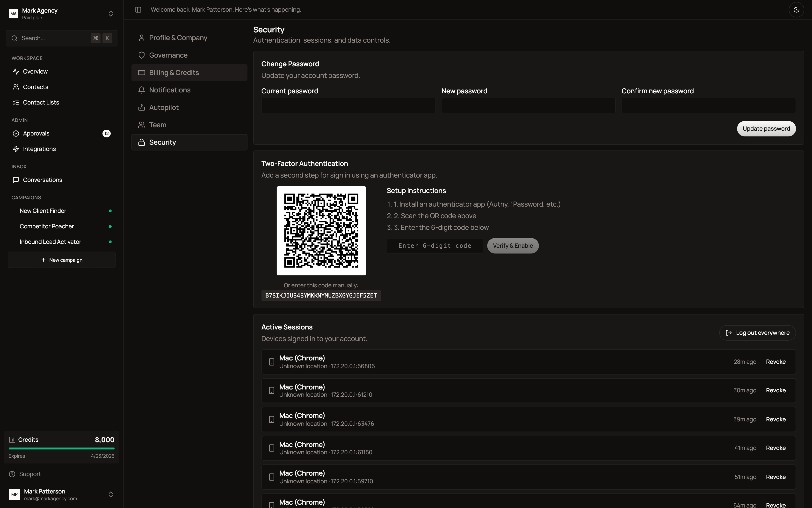Revoke the session from 39m ago
Screen dimensions: 812x508
(x=776, y=419)
